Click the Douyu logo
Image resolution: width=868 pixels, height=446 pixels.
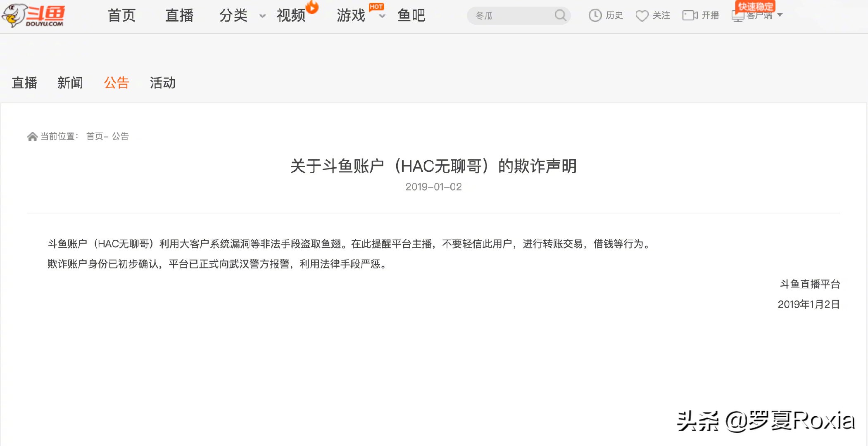pyautogui.click(x=33, y=15)
